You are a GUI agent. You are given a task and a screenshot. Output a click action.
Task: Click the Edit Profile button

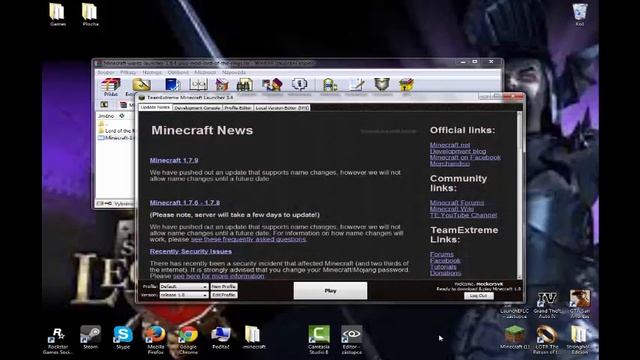224,295
